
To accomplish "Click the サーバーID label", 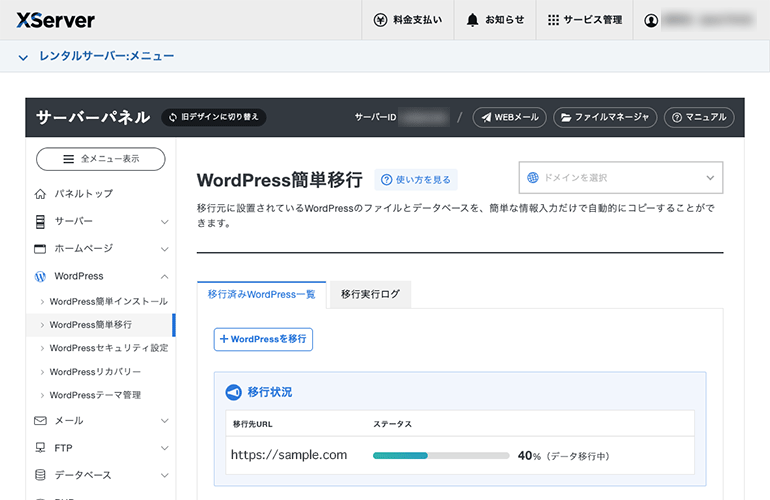I will coord(375,117).
